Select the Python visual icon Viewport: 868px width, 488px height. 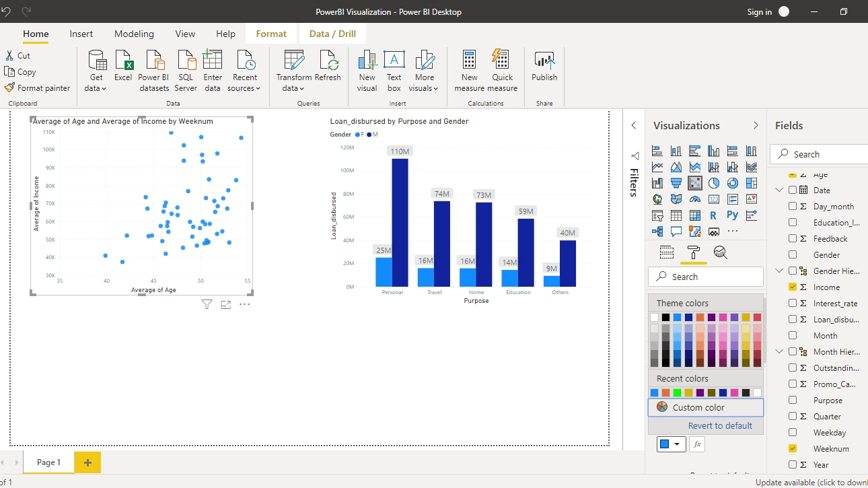[x=732, y=215]
